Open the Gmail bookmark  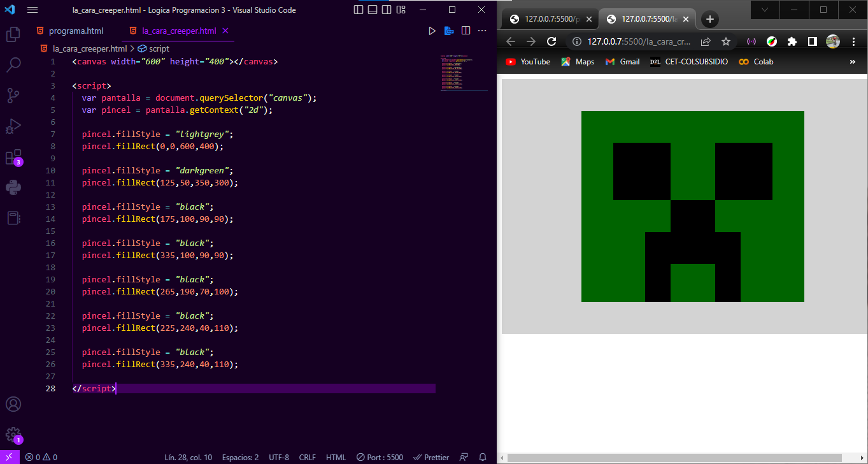[622, 62]
